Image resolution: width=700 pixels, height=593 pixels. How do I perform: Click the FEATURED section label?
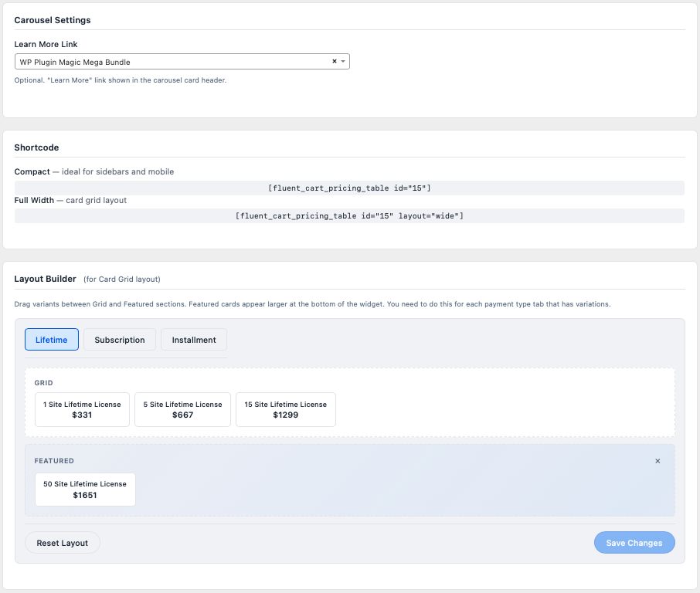[54, 461]
